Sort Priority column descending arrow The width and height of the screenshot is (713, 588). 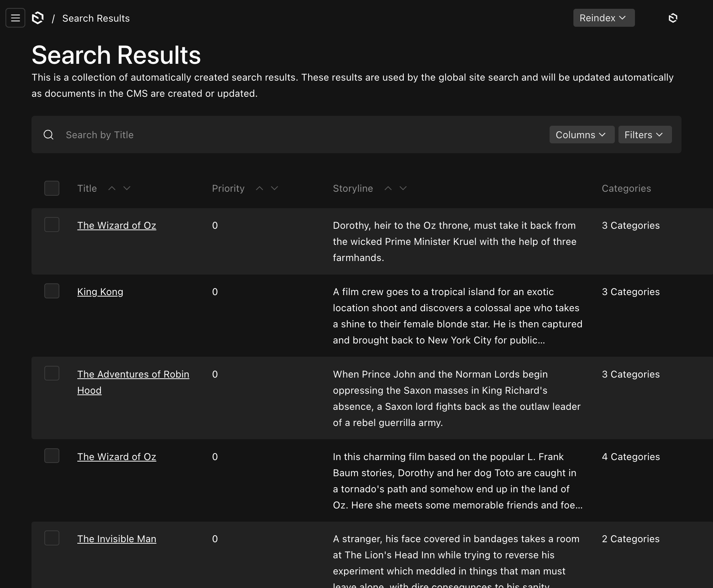[x=274, y=188]
